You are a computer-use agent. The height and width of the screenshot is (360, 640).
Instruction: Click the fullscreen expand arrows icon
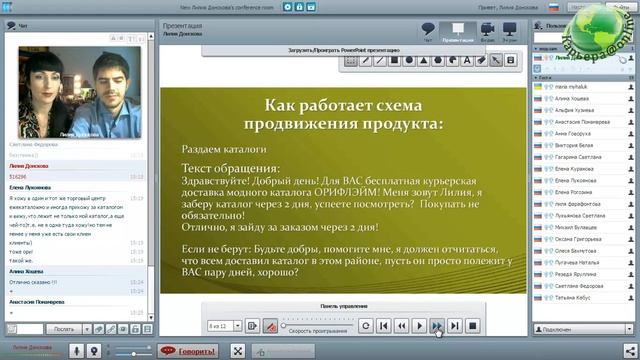[x=238, y=351]
